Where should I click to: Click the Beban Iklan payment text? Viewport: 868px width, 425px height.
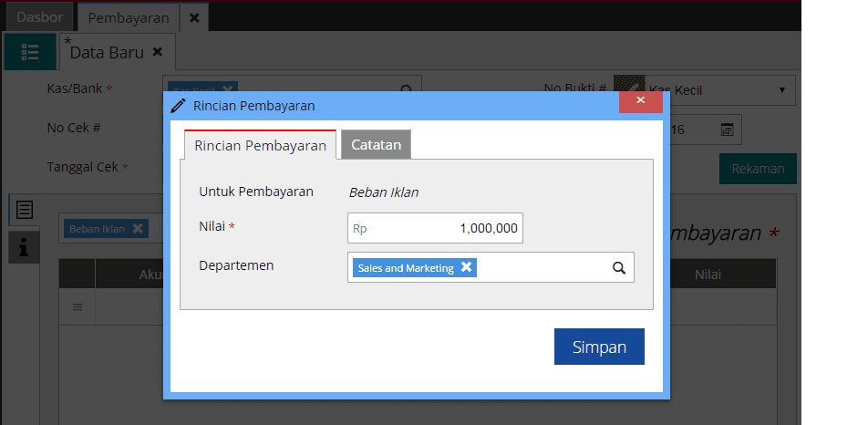click(384, 192)
